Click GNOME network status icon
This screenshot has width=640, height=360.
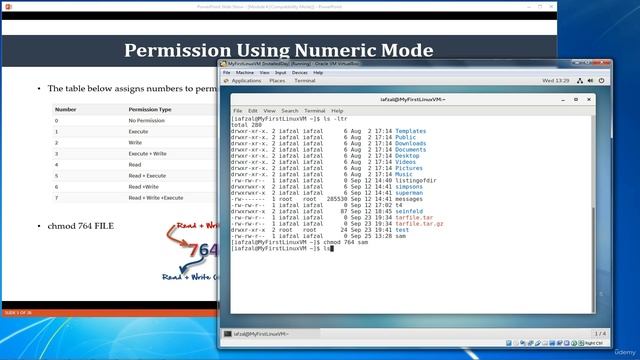[x=580, y=81]
